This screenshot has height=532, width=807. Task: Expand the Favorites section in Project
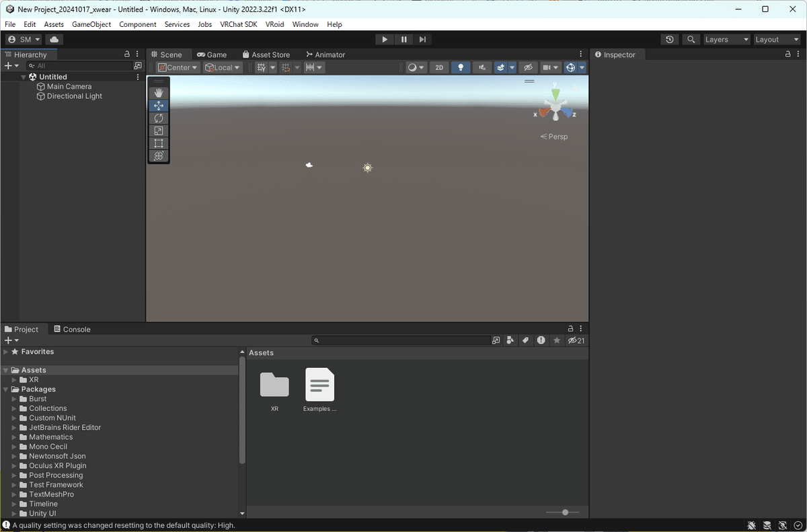point(6,352)
